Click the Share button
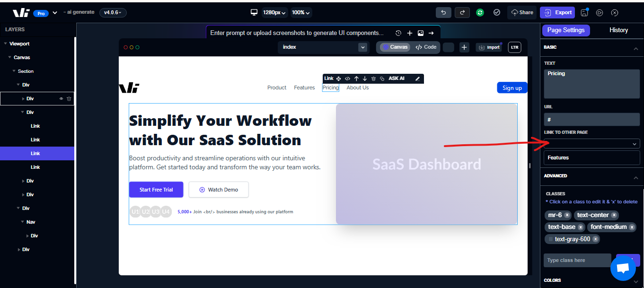 pos(522,13)
